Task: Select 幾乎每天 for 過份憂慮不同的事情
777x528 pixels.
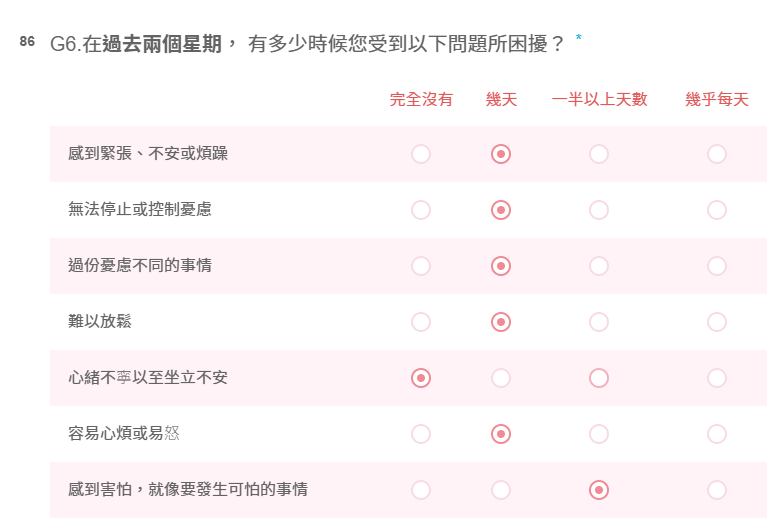Action: pos(717,266)
